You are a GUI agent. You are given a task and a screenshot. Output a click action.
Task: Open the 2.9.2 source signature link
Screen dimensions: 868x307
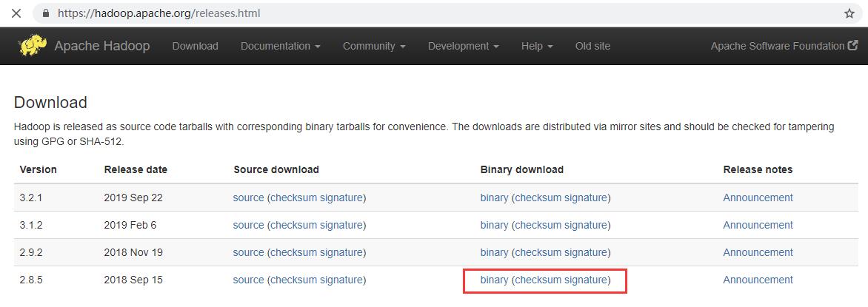click(x=341, y=252)
